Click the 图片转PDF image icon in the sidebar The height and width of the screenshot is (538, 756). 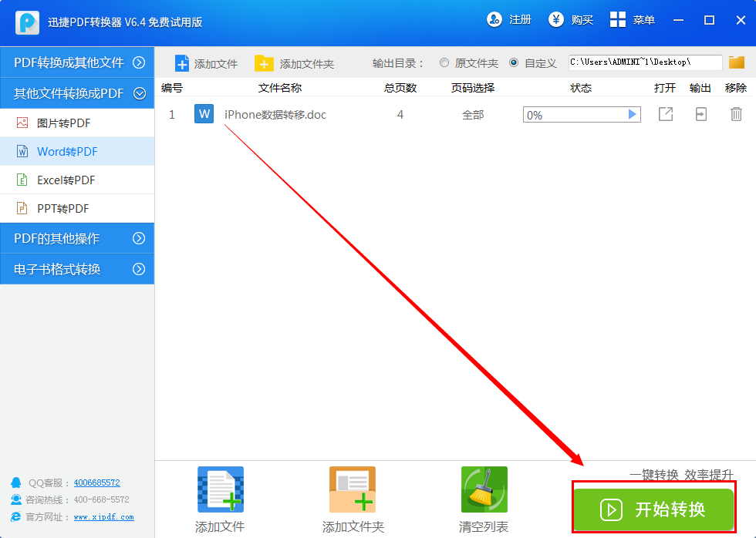coord(22,123)
